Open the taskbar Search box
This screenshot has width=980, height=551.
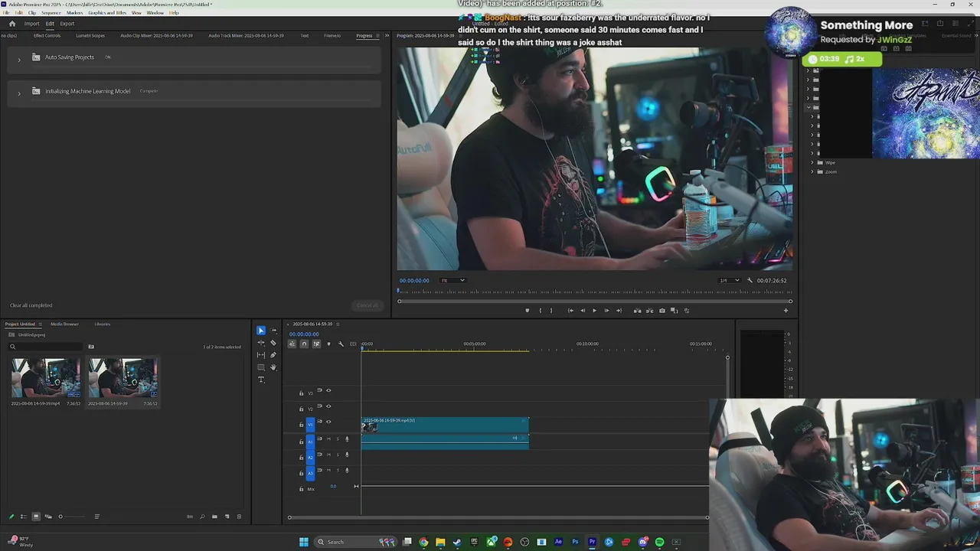[x=355, y=542]
